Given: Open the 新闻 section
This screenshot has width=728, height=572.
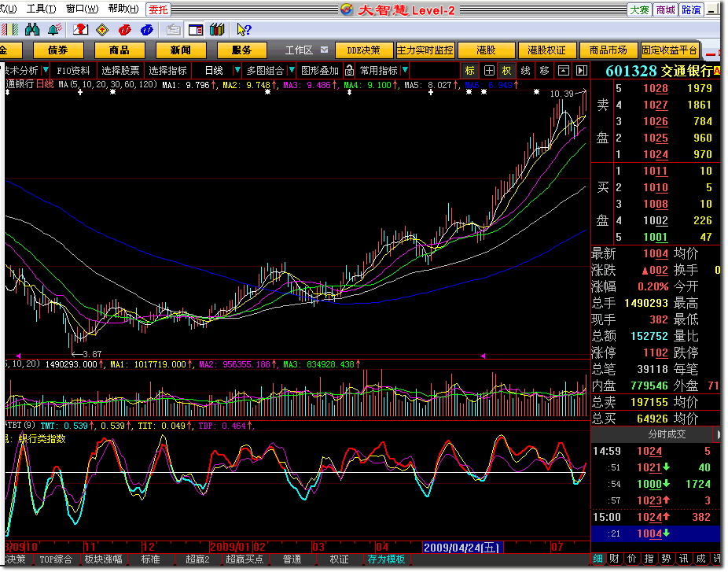Looking at the screenshot, I should [x=181, y=50].
